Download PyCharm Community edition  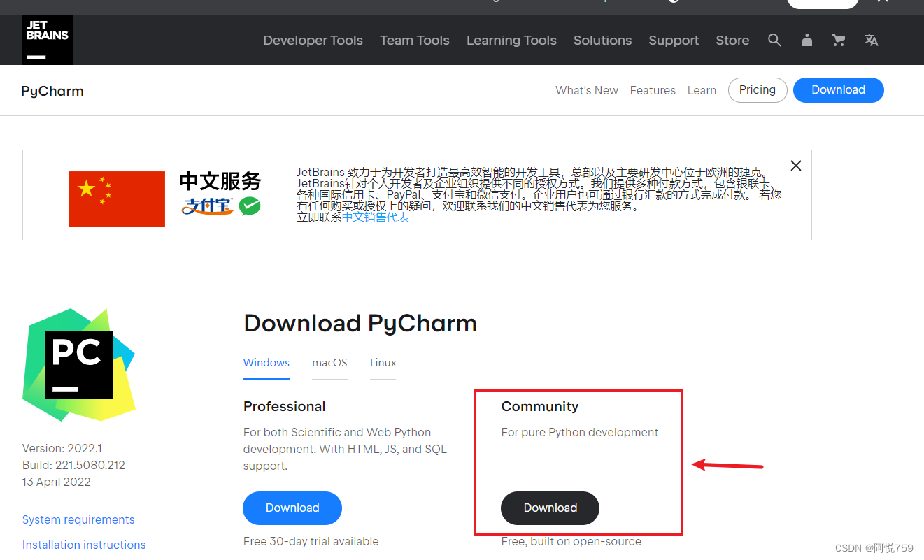(x=550, y=508)
